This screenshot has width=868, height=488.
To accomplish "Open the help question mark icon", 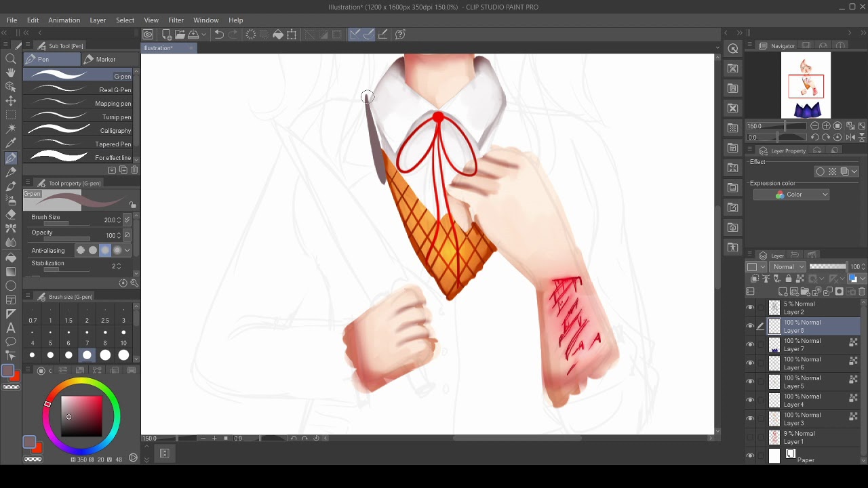I will coord(400,34).
